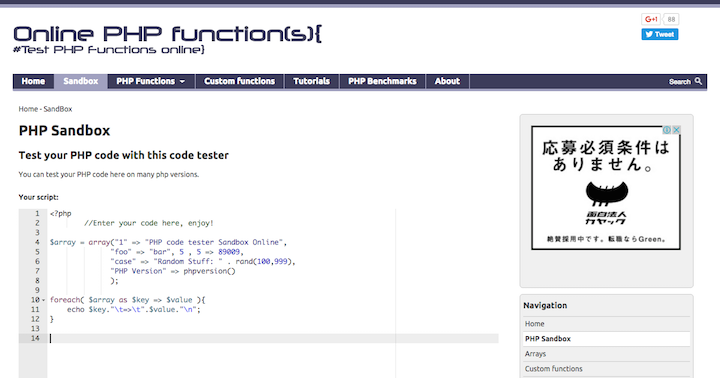Click the '//Enter your code here, enjoy!' comment
This screenshot has width=720, height=378.
coord(149,223)
